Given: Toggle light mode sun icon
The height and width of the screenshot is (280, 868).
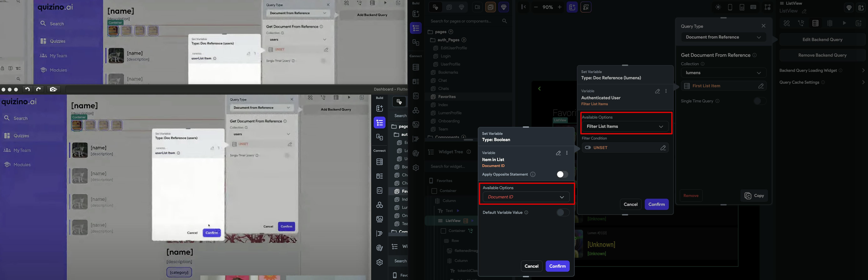Looking at the screenshot, I should pos(718,7).
